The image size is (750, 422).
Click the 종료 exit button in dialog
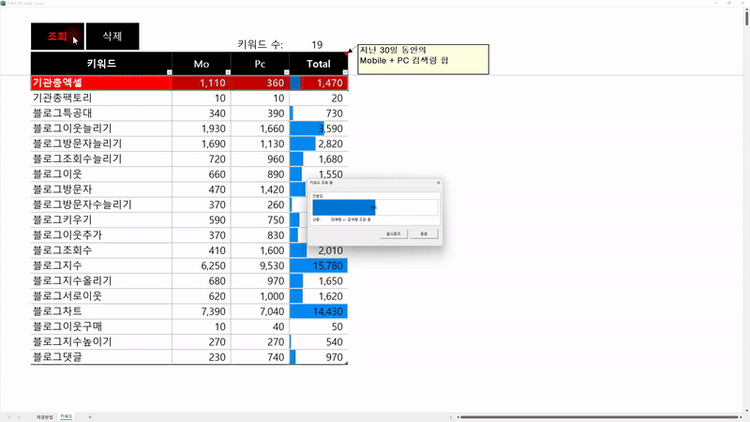point(424,234)
